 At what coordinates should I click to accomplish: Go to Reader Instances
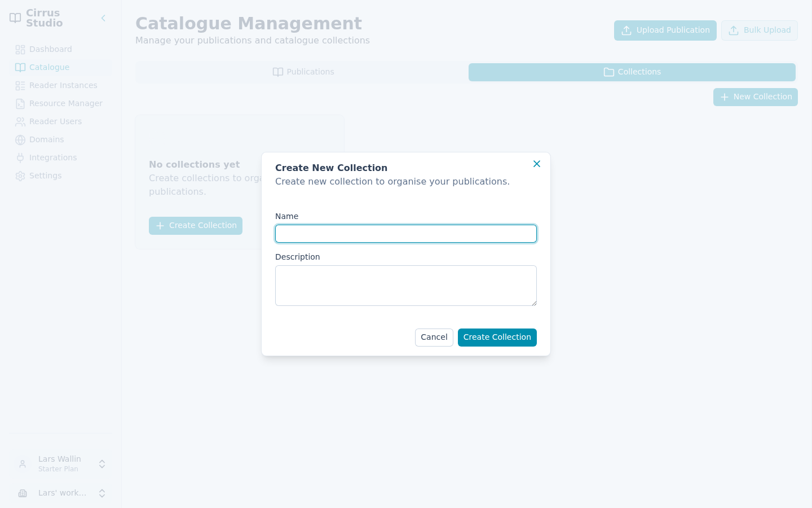pos(61,85)
